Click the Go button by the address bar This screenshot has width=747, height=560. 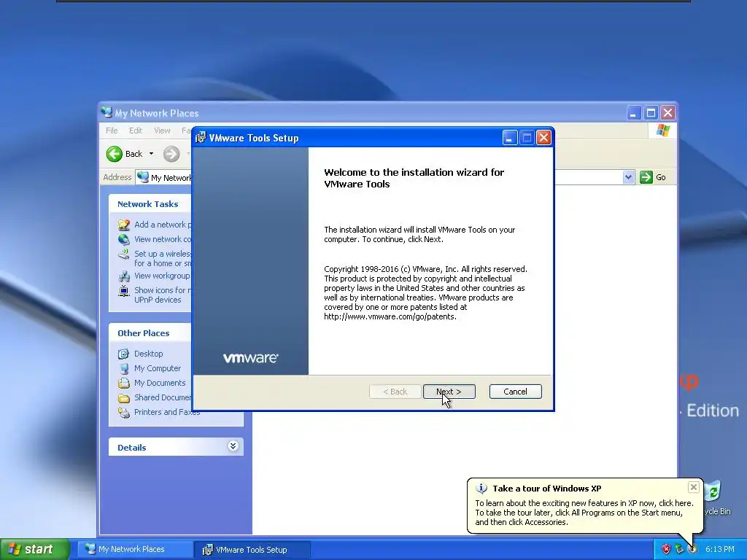(x=653, y=177)
